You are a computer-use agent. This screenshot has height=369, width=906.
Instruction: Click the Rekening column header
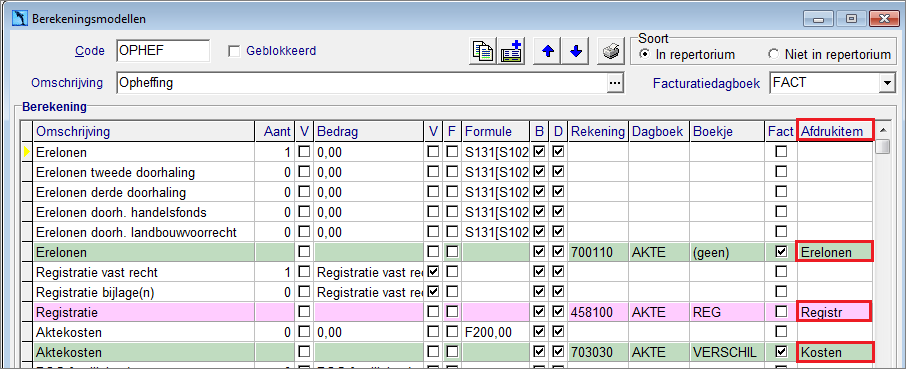pyautogui.click(x=598, y=132)
